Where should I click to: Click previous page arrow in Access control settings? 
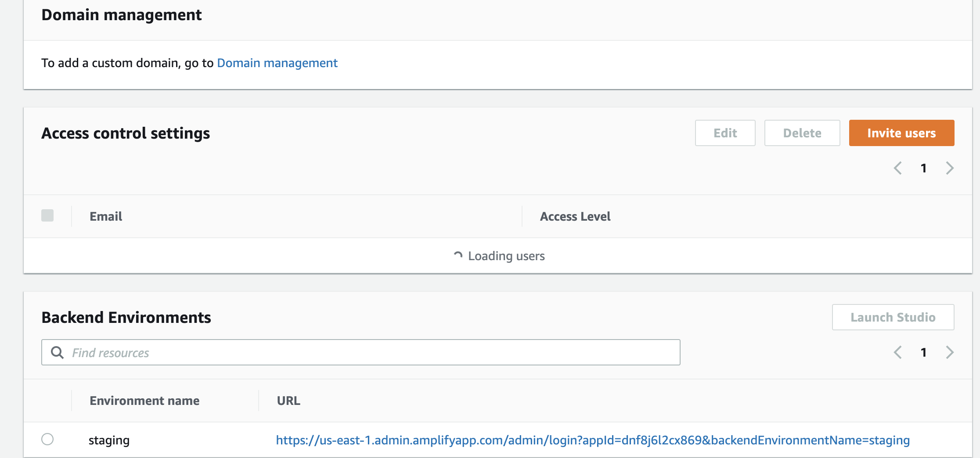[897, 168]
